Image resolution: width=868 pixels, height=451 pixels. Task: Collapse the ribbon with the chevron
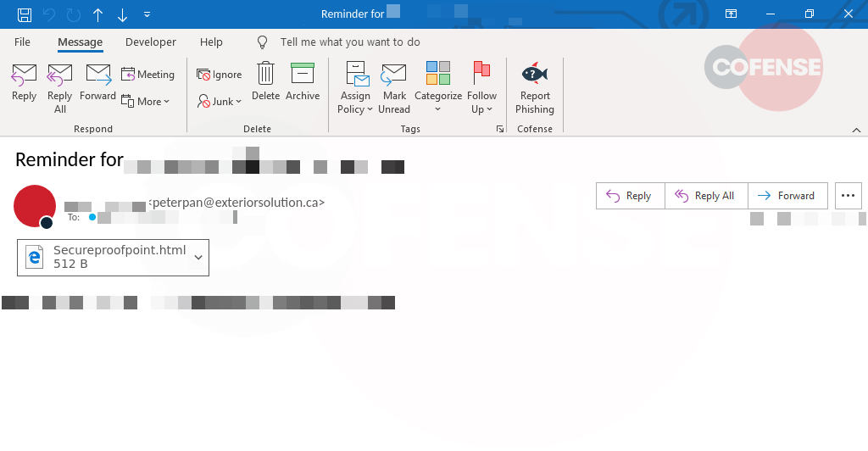(856, 129)
